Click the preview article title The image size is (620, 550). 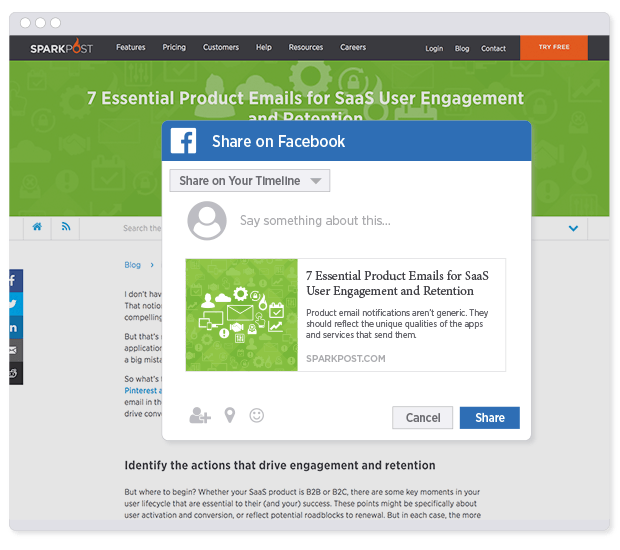point(397,283)
